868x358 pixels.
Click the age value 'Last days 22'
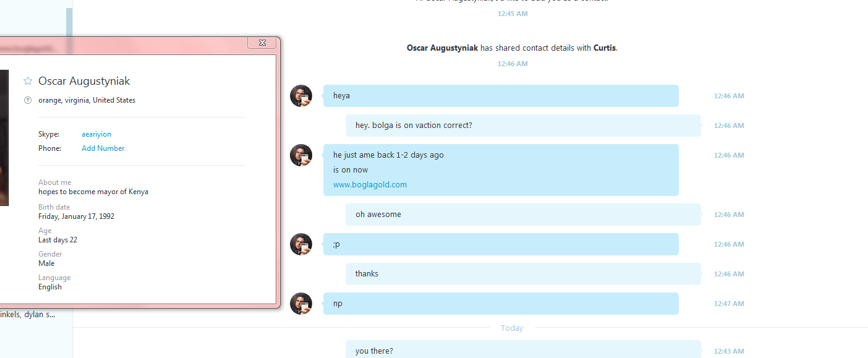tap(57, 240)
